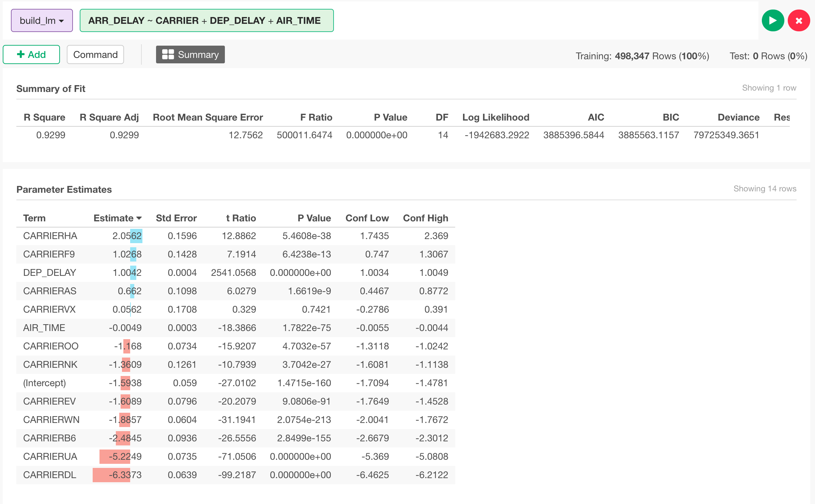Screen dimensions: 815x504
Task: Open the Summary view grid icon
Action: click(x=168, y=54)
